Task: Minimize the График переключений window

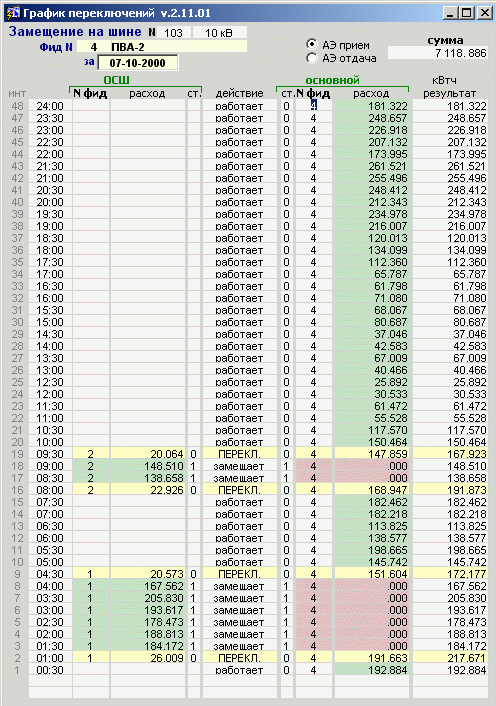Action: tap(451, 13)
